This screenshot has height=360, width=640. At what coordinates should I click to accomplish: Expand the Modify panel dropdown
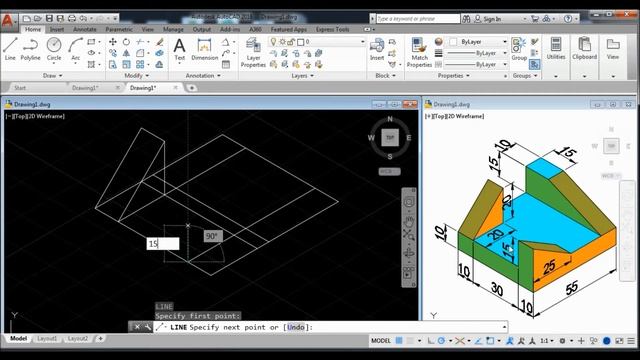(x=137, y=76)
